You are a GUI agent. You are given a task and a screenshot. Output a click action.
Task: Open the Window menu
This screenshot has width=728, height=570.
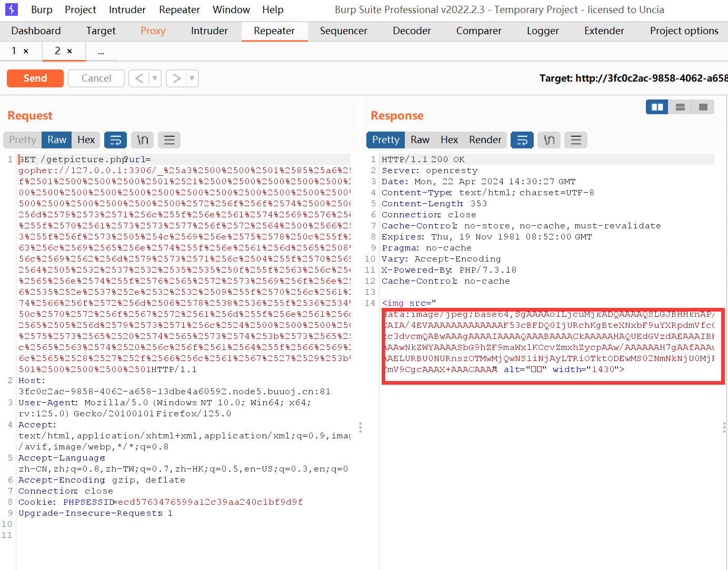[231, 9]
